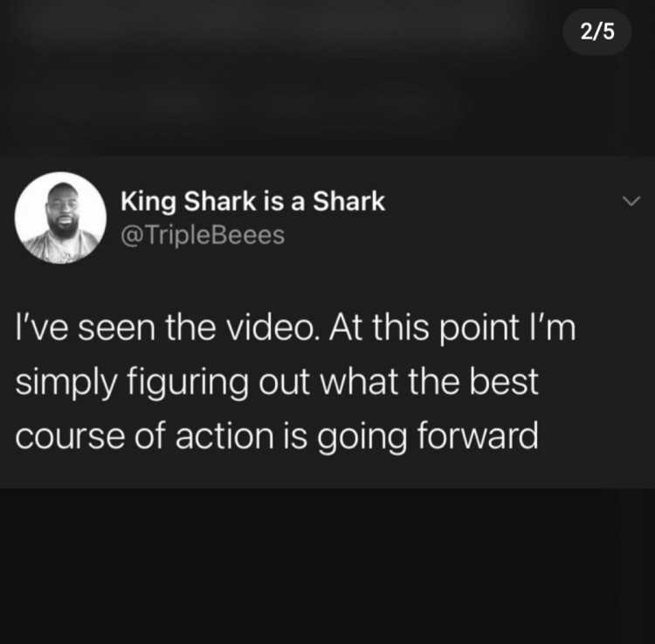The height and width of the screenshot is (644, 655).
Task: Click the dark empty area below the tweet
Action: [327, 566]
